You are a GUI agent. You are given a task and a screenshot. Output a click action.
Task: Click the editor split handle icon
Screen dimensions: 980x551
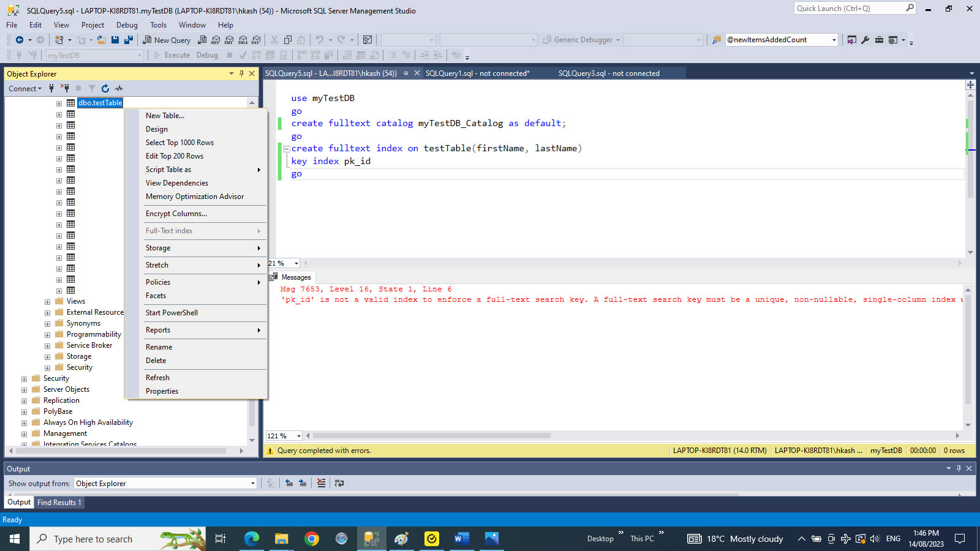pyautogui.click(x=970, y=84)
